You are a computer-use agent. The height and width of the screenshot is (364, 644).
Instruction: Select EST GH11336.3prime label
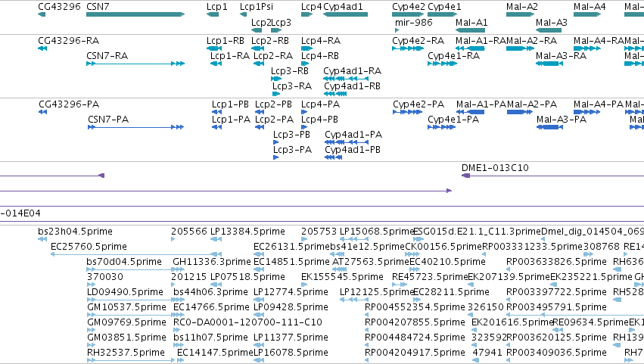point(212,262)
